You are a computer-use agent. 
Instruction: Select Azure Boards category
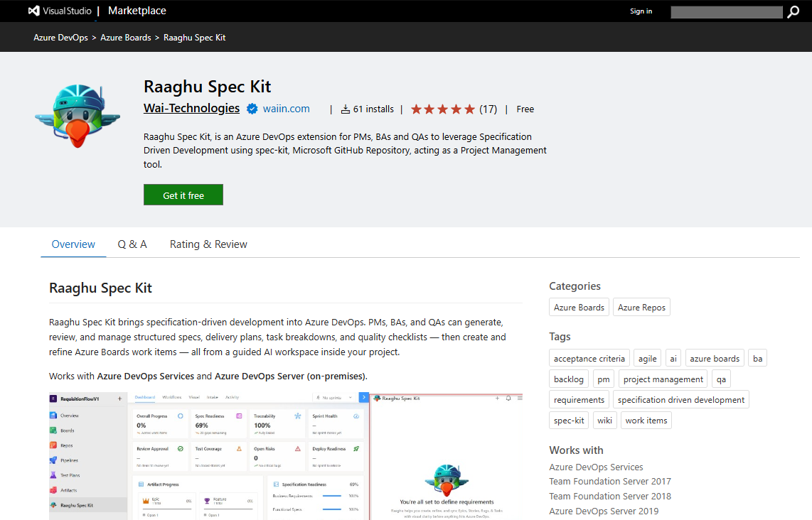pos(579,308)
